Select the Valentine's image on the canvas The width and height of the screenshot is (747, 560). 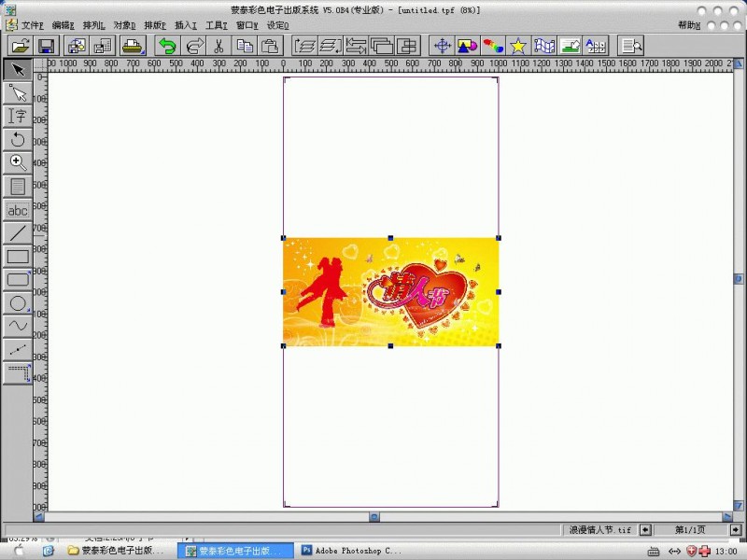390,292
